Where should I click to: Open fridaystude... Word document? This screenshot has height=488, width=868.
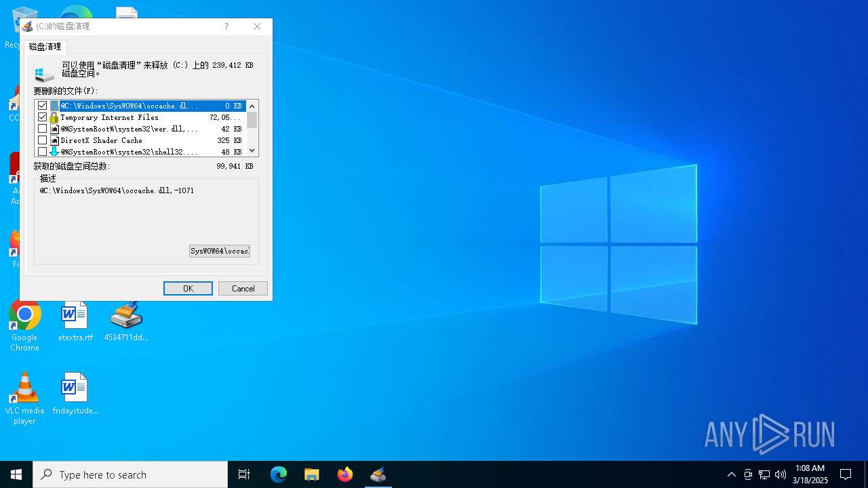point(75,394)
